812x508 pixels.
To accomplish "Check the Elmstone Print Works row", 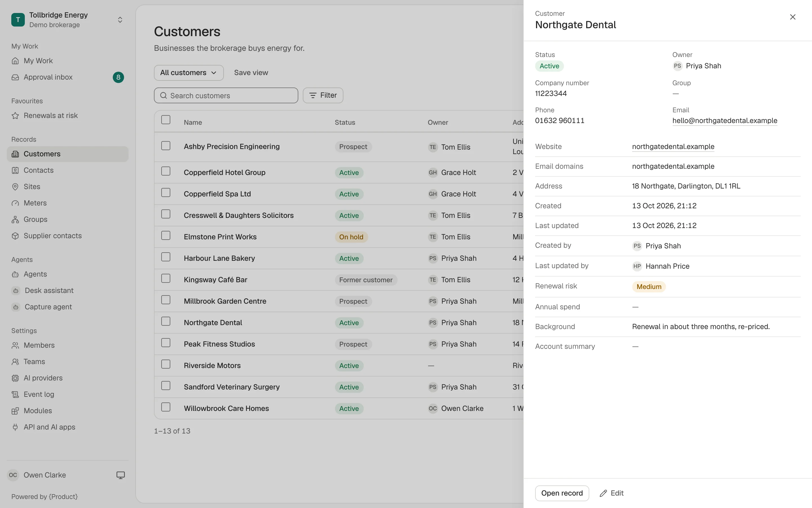I will (166, 236).
